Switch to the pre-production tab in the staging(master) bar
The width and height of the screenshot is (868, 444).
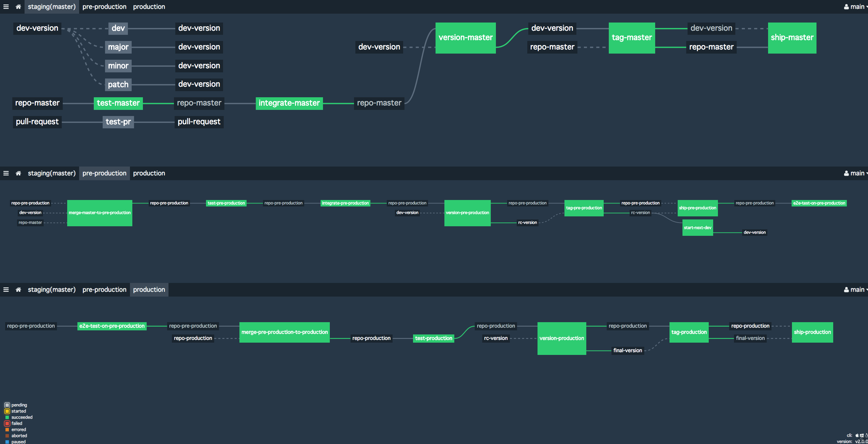click(104, 7)
